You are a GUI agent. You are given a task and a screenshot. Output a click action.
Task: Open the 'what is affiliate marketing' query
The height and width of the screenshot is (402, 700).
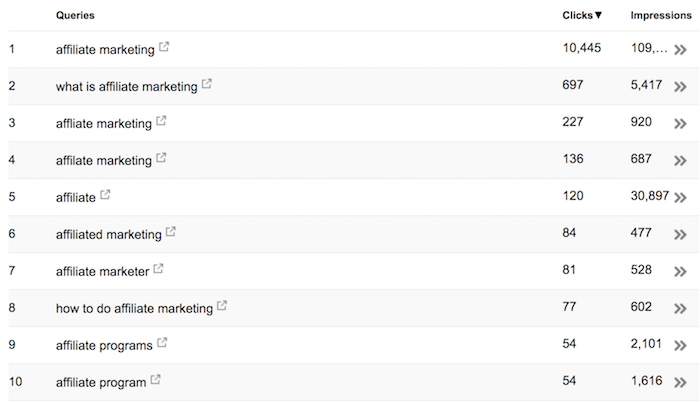coord(126,87)
